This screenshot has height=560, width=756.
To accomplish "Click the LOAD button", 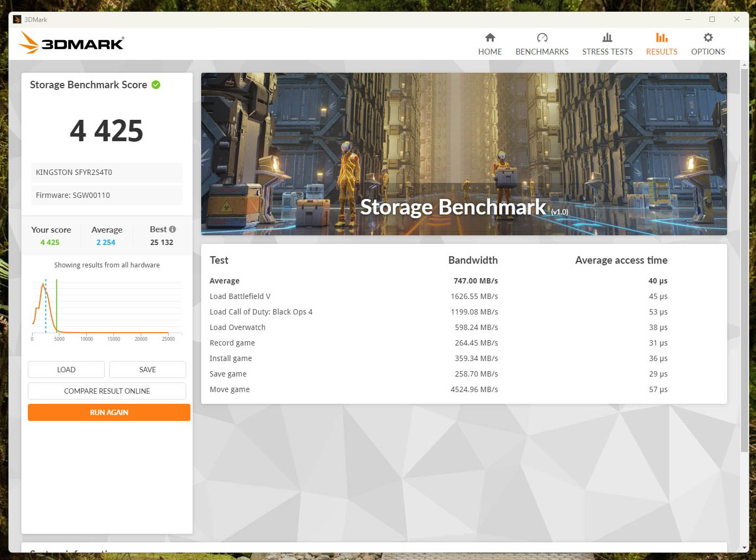I will (x=66, y=370).
